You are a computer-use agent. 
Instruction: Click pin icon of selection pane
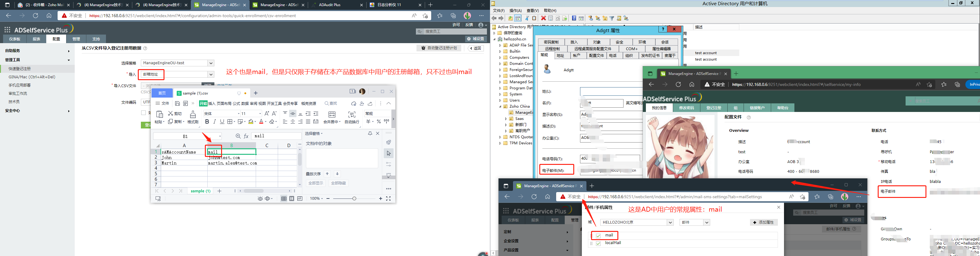[x=370, y=133]
